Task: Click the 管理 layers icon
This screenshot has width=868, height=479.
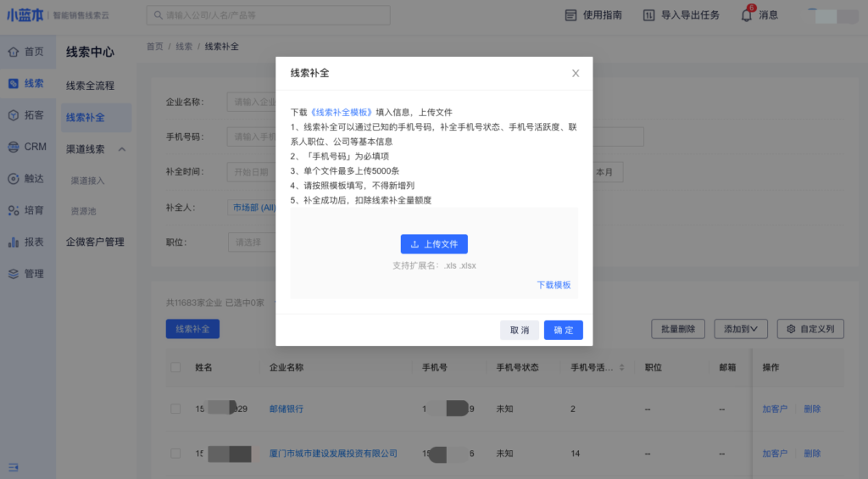Action: pos(14,274)
